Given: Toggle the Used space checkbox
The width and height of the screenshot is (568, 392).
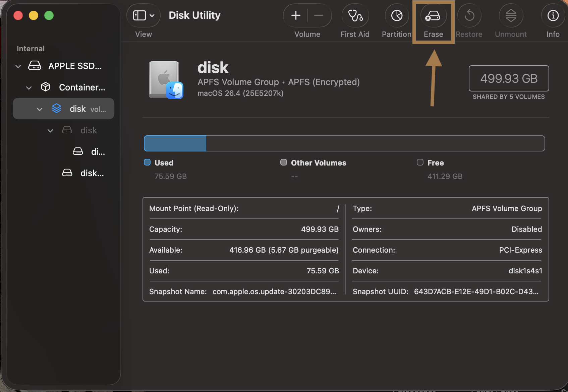Looking at the screenshot, I should [147, 162].
